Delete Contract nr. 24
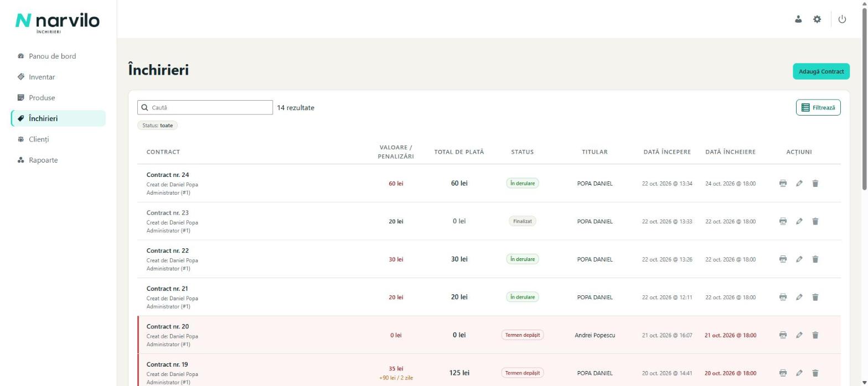 point(815,183)
